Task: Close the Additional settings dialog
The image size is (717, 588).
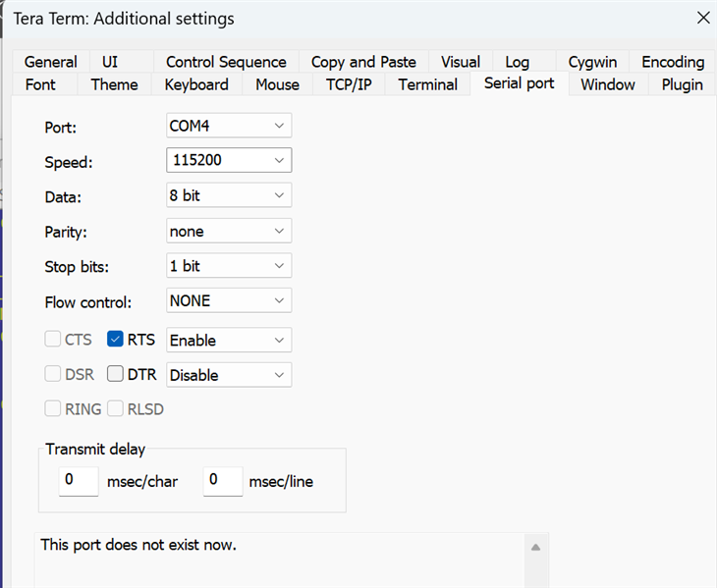Action: pyautogui.click(x=703, y=18)
